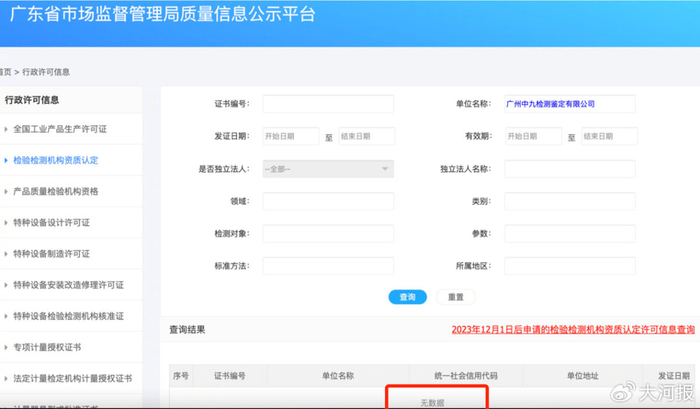The width and height of the screenshot is (700, 409).
Task: Focus the 独立法人名称 input field
Action: (x=570, y=169)
